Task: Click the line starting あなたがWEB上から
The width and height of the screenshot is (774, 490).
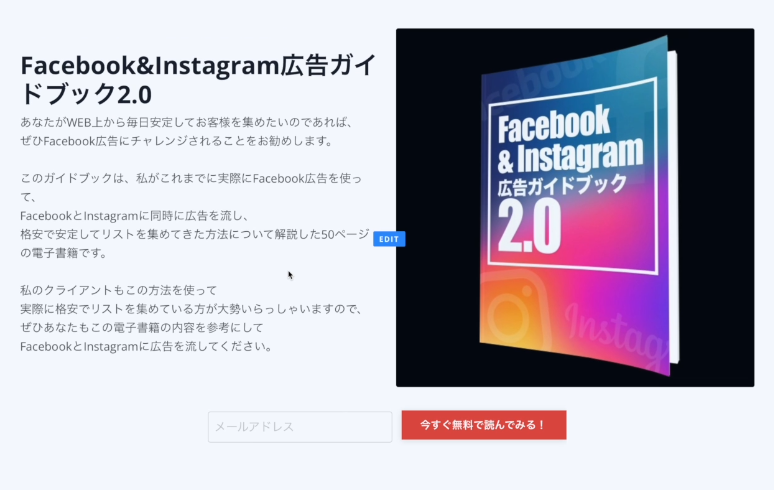Action: click(187, 122)
